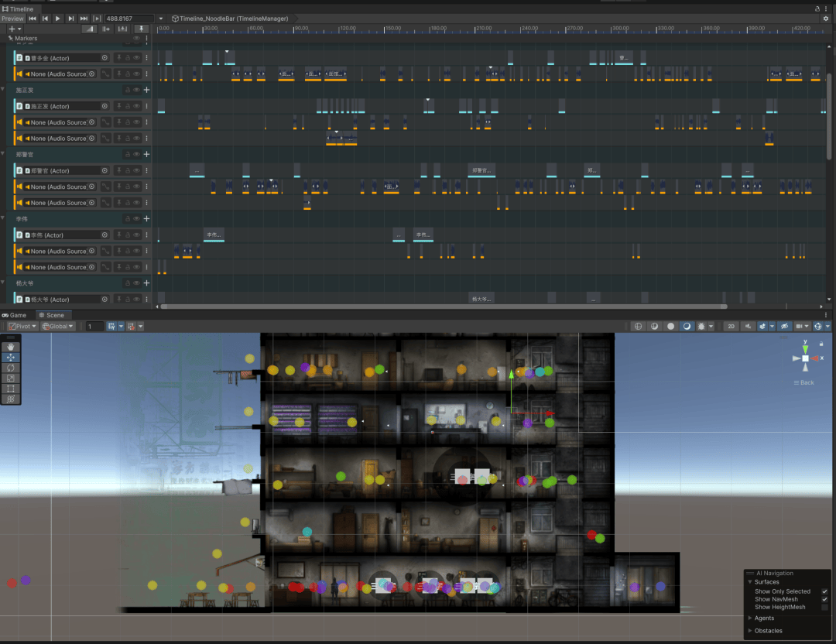Toggle Scene audio mute icon
Viewport: 836px width, 644px height.
748,327
